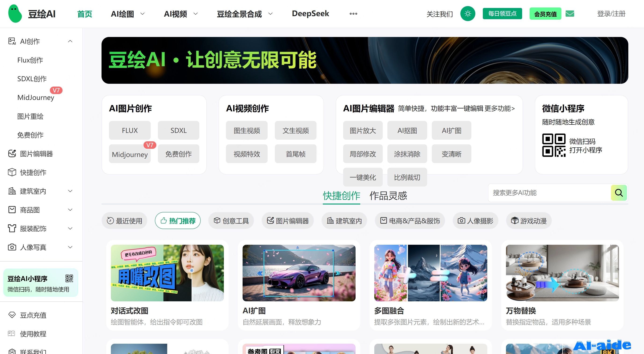Viewport: 644px width, 354px height.
Task: Select SDXL创作 in sidebar
Action: coord(32,79)
